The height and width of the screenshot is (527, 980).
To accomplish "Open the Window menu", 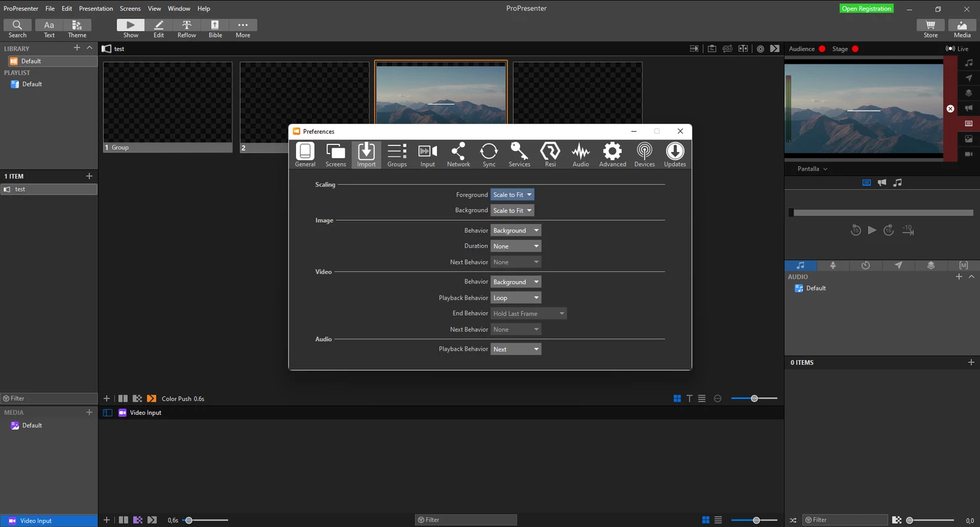I will [x=179, y=9].
